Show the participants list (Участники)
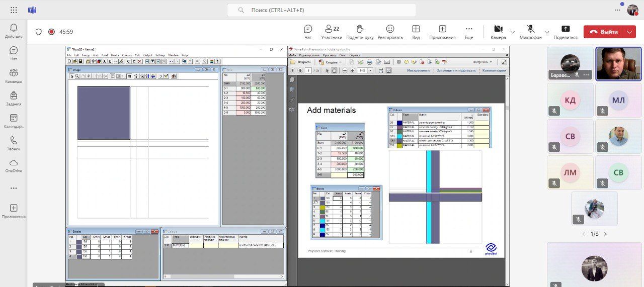Screen dimensions: 644x287 tap(332, 32)
